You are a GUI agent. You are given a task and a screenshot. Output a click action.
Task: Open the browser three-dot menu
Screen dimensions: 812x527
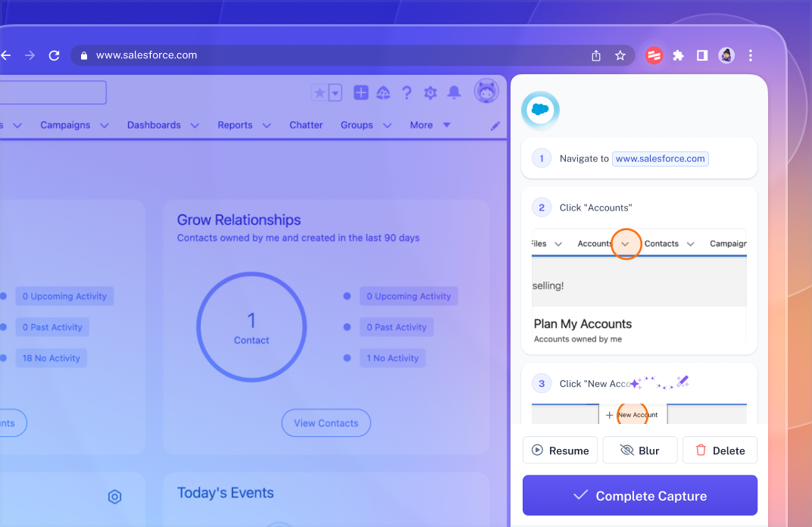click(x=751, y=55)
